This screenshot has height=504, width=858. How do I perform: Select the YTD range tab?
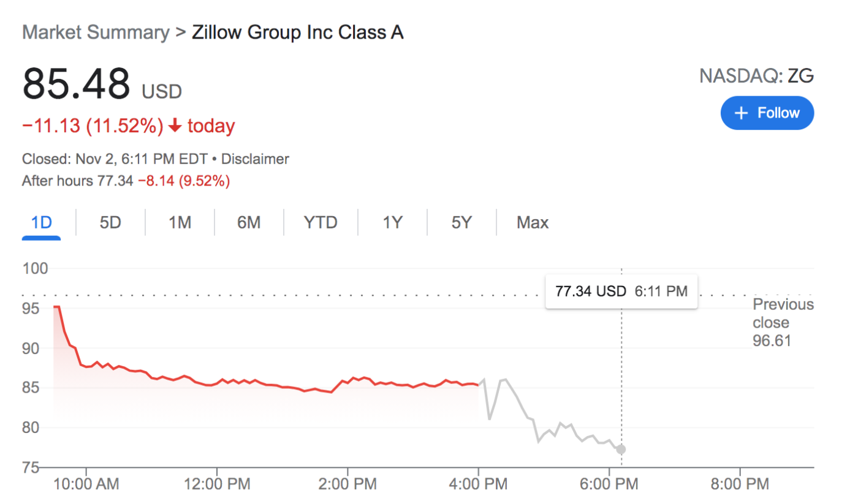point(320,222)
